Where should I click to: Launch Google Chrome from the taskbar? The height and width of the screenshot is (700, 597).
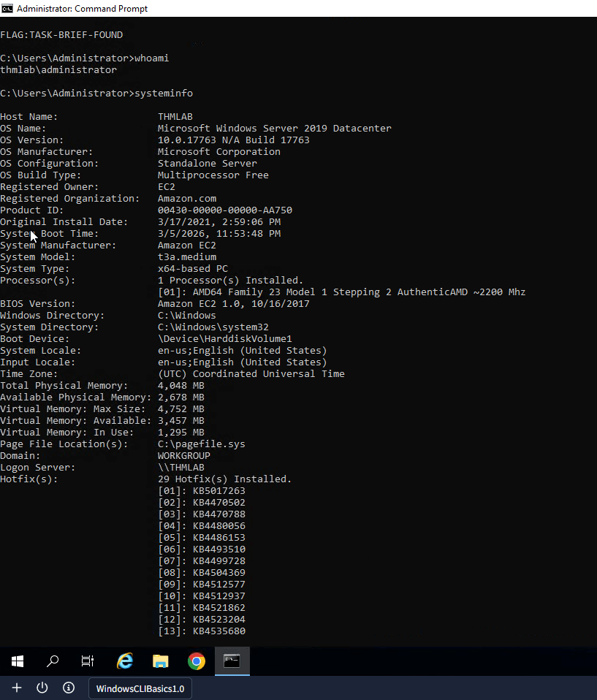[x=196, y=661]
